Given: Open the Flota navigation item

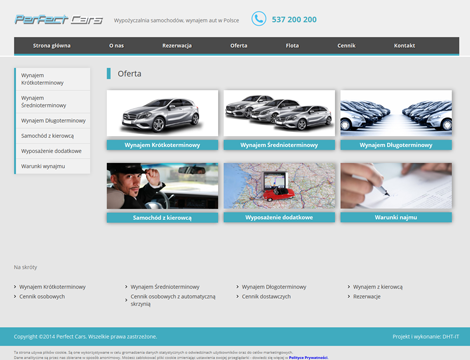Looking at the screenshot, I should pyautogui.click(x=292, y=46).
